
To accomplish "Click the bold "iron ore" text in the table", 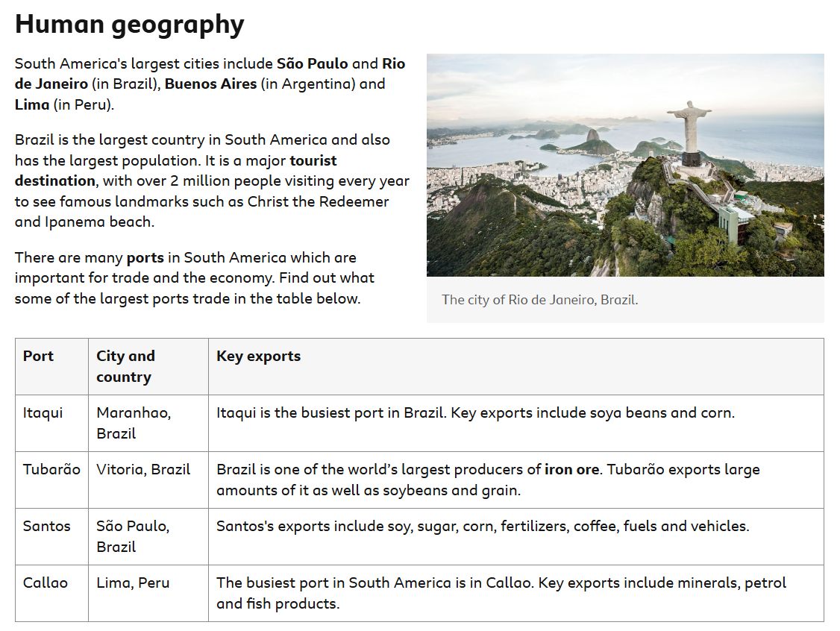I will click(571, 470).
